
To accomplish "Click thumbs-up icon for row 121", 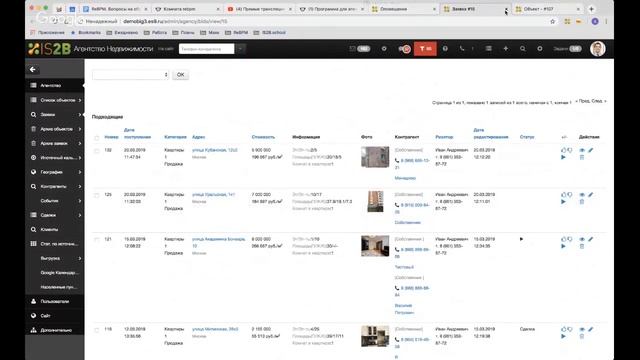I will [564, 239].
